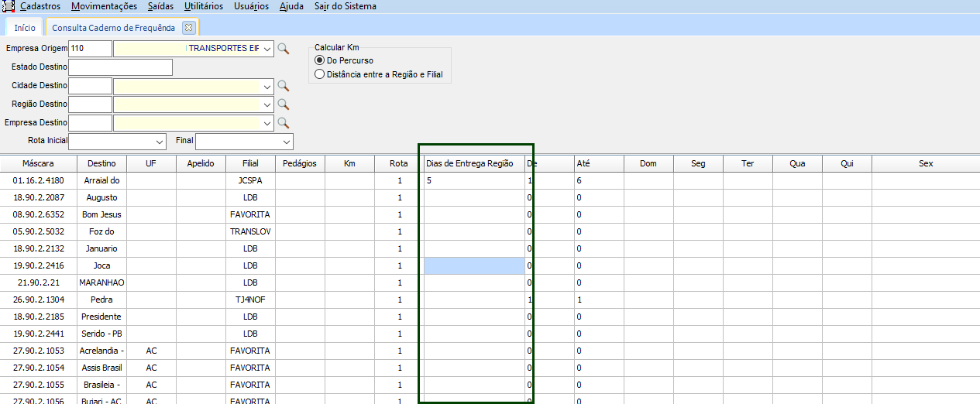The width and height of the screenshot is (980, 404).
Task: Open the Utilitários menu
Action: click(204, 6)
